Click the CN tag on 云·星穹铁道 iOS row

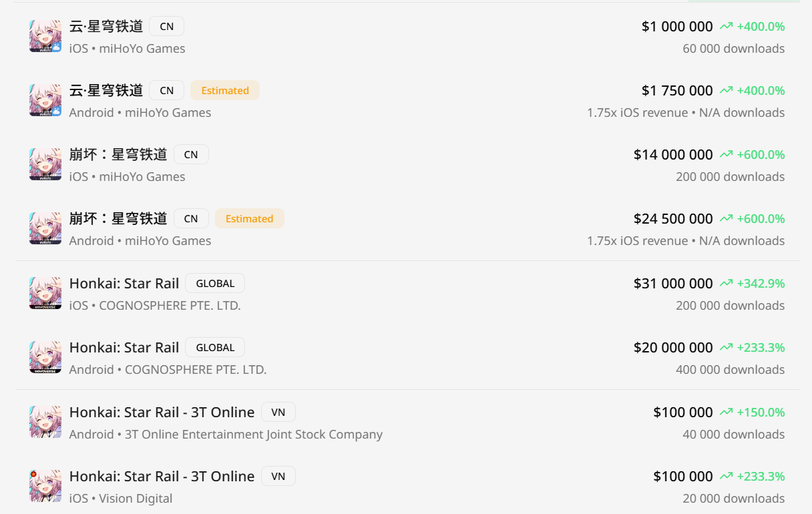[x=166, y=27]
